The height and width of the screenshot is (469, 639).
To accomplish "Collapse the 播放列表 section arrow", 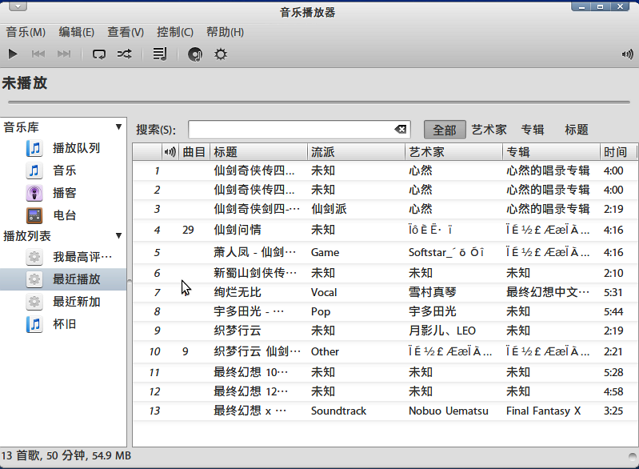I will point(119,236).
